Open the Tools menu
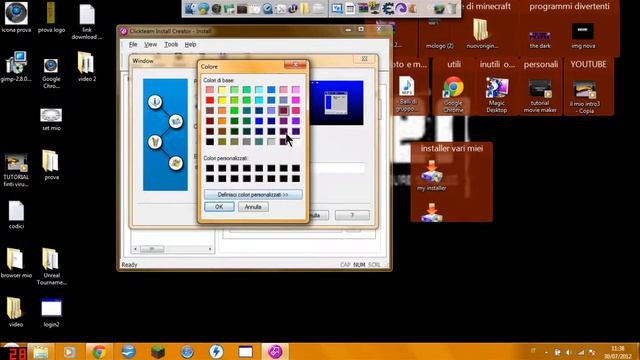The height and width of the screenshot is (360, 640). point(171,44)
